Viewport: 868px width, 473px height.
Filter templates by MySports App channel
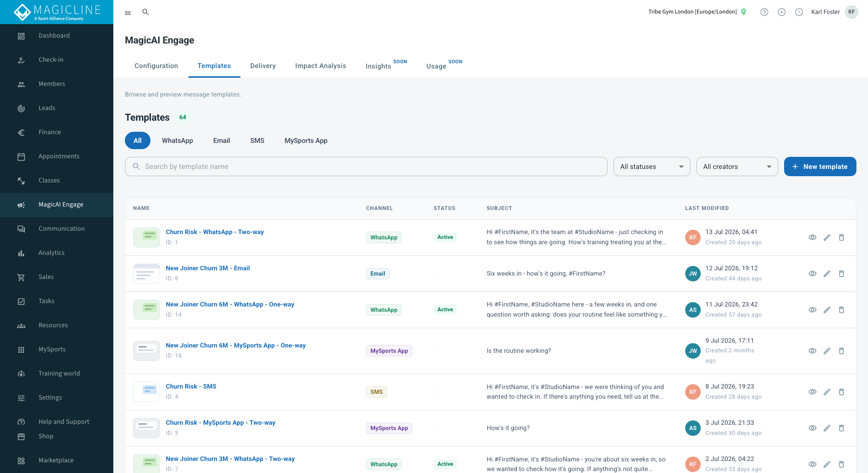tap(306, 140)
